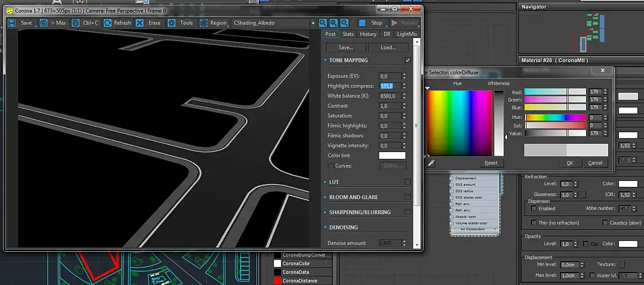Click the Refresh render icon
644x285 pixels.
pos(108,23)
